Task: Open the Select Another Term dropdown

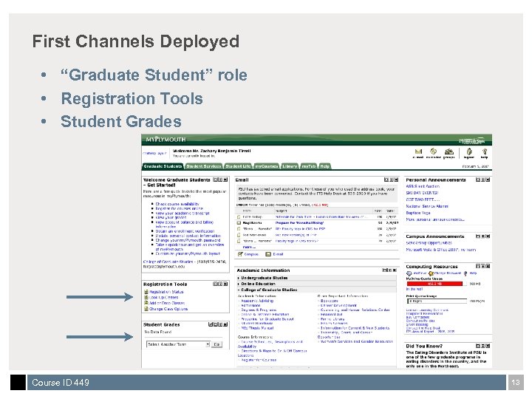Action: tap(179, 344)
